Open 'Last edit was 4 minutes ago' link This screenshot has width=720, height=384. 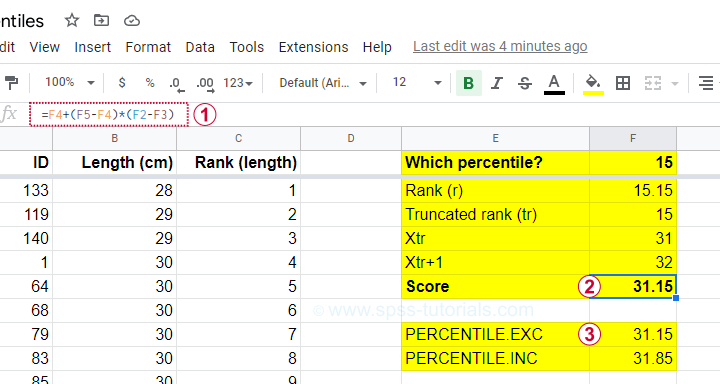[x=500, y=46]
